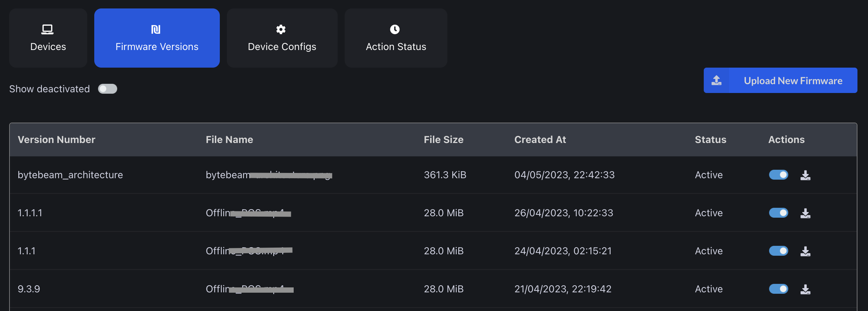Screen dimensions: 868x311
Task: Click the upload arrow icon
Action: pyautogui.click(x=716, y=81)
